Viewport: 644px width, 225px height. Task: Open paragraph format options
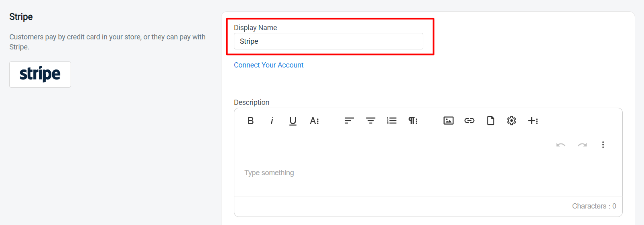(413, 121)
